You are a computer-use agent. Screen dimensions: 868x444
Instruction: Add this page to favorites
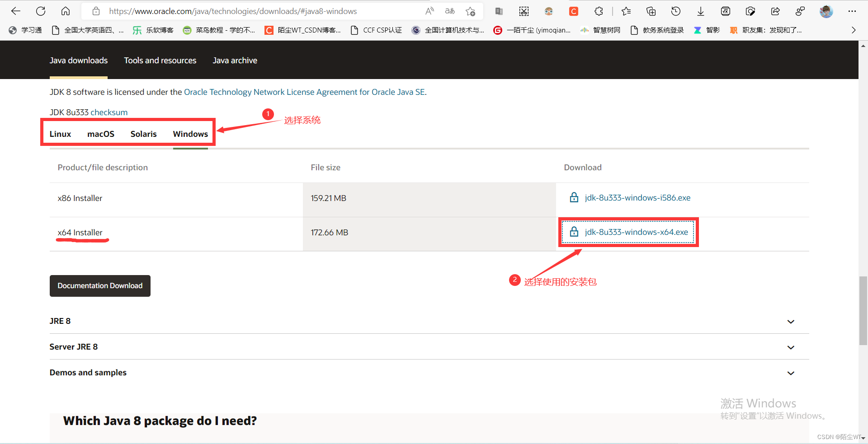(471, 11)
